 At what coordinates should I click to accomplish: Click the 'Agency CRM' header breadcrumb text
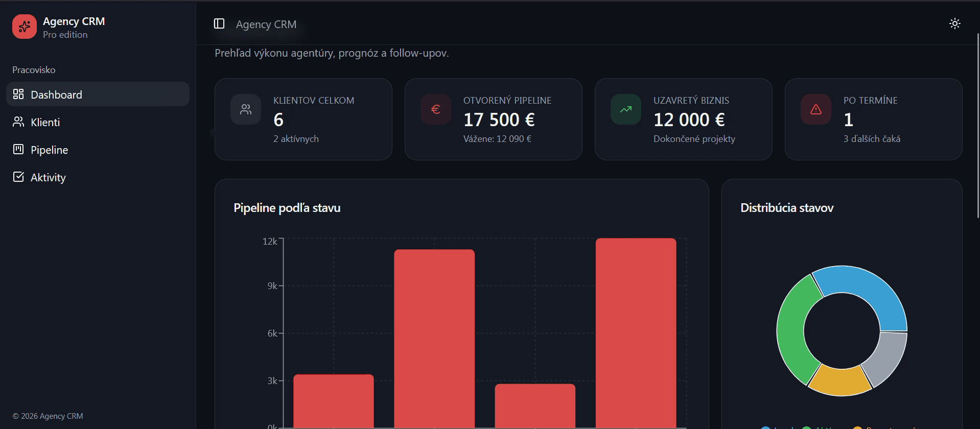pyautogui.click(x=266, y=24)
